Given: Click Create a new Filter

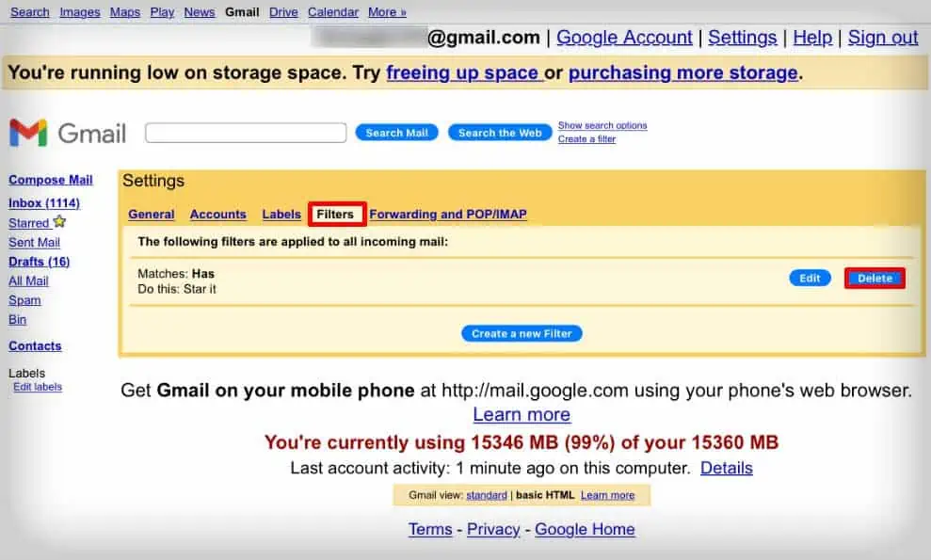Looking at the screenshot, I should 522,332.
